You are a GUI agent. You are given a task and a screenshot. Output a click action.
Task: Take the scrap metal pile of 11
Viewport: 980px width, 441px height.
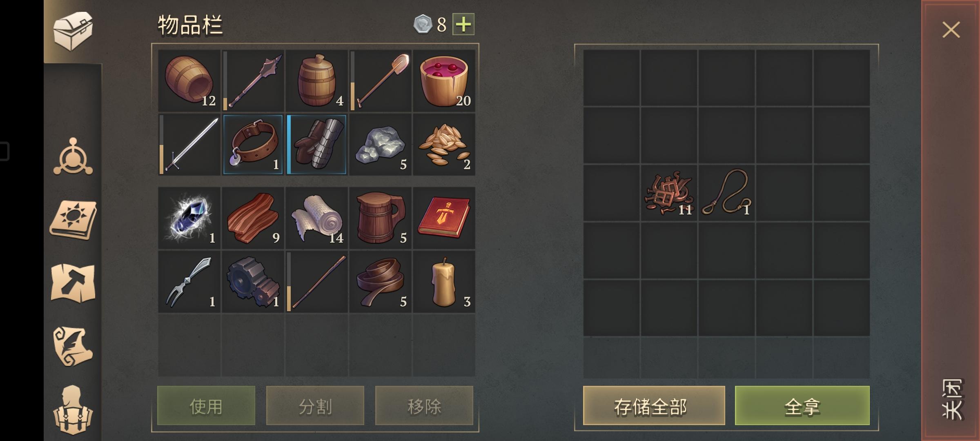669,193
